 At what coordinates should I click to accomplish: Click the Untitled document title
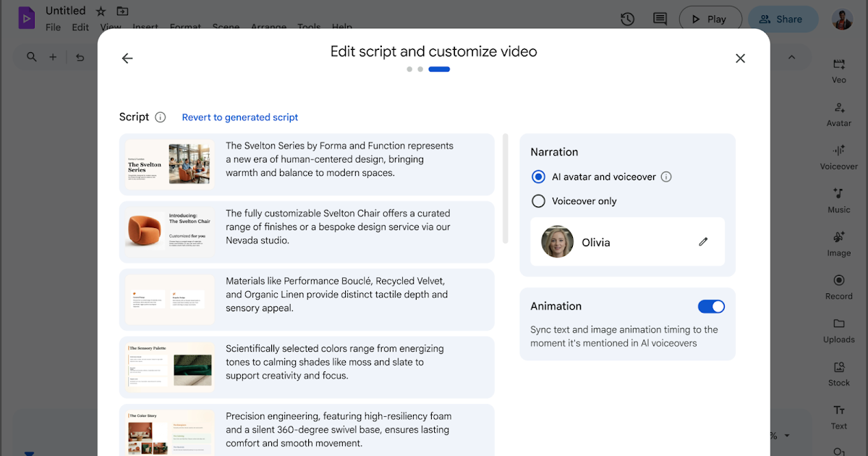[66, 11]
